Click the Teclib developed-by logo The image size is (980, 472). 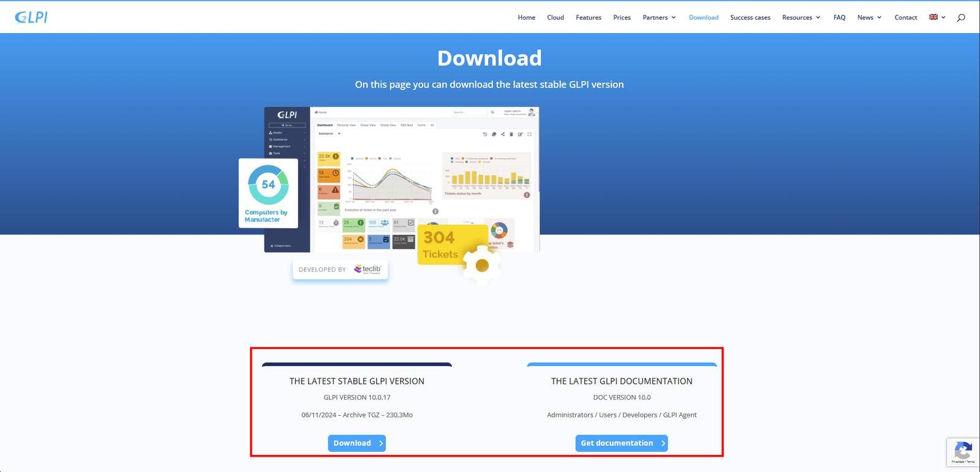(367, 269)
